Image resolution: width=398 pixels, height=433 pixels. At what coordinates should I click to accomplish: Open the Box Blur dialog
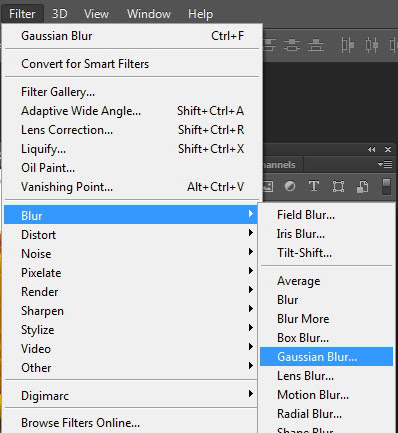[326, 338]
